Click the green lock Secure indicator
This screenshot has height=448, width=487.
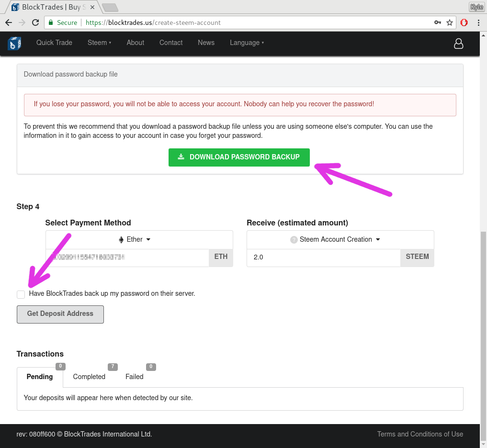(x=63, y=22)
